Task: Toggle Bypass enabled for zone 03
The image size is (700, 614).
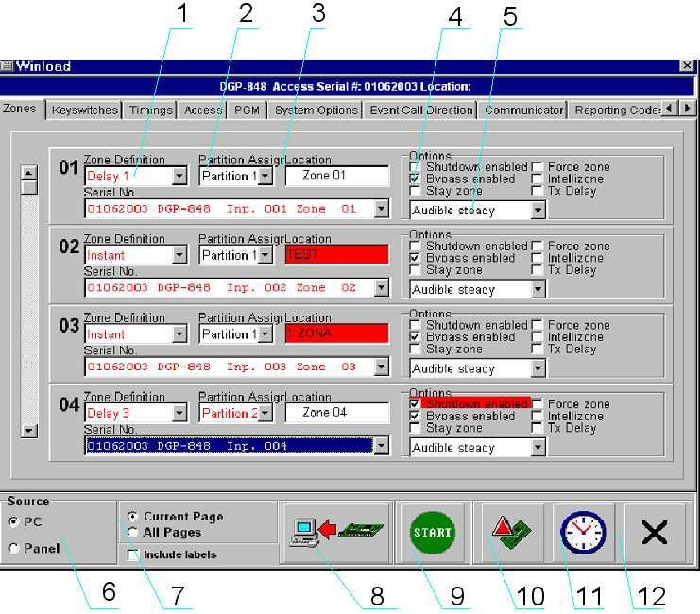Action: click(x=415, y=336)
